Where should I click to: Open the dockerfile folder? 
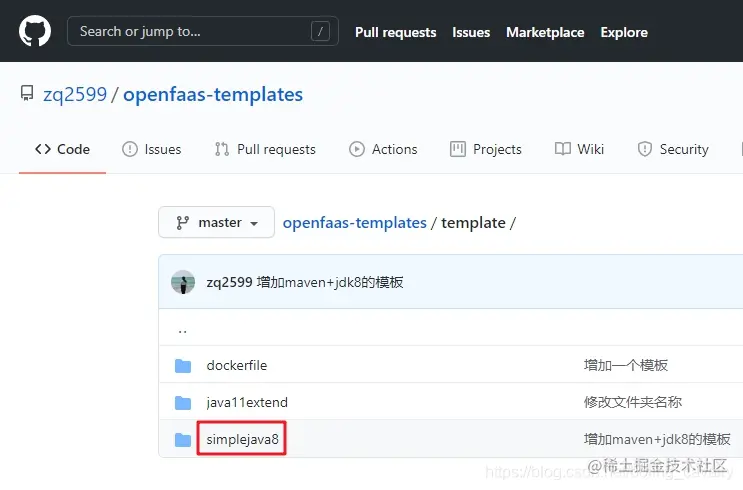tap(237, 365)
